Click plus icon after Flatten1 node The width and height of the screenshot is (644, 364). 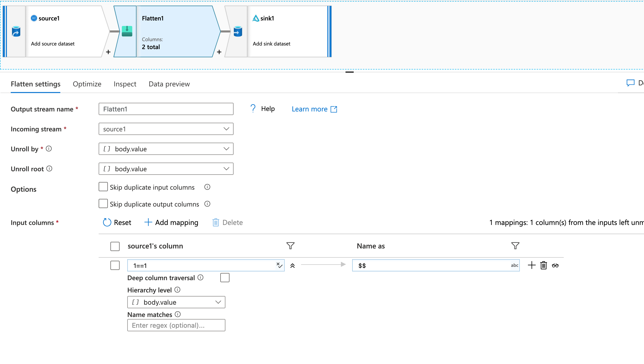(219, 52)
